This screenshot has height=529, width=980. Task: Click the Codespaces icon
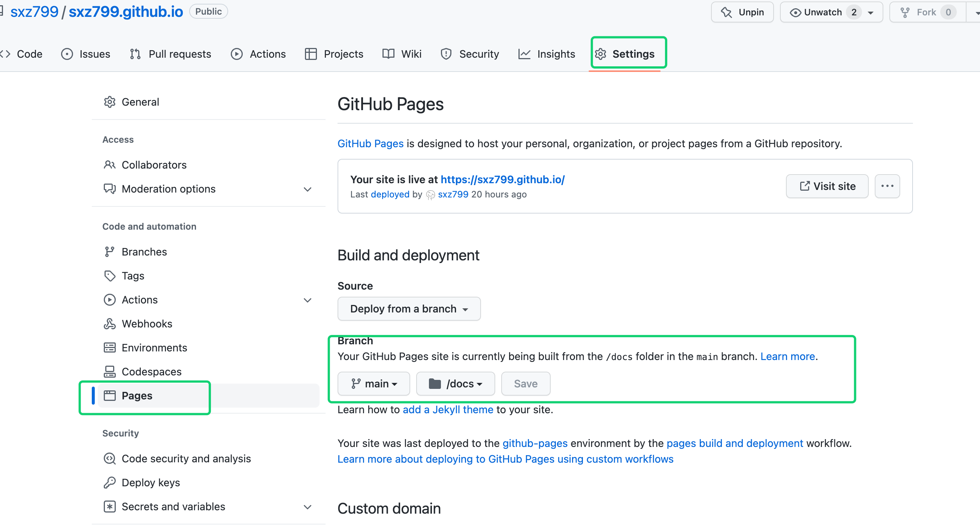[x=109, y=371]
